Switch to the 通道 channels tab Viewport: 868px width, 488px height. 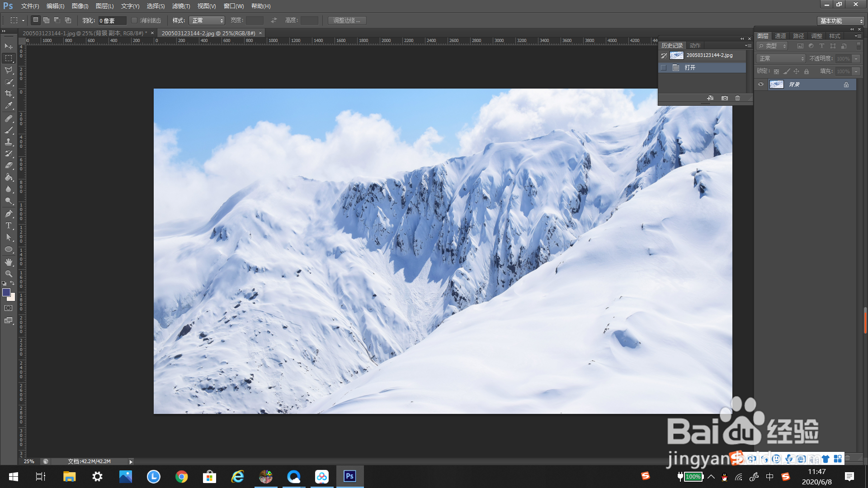click(780, 36)
